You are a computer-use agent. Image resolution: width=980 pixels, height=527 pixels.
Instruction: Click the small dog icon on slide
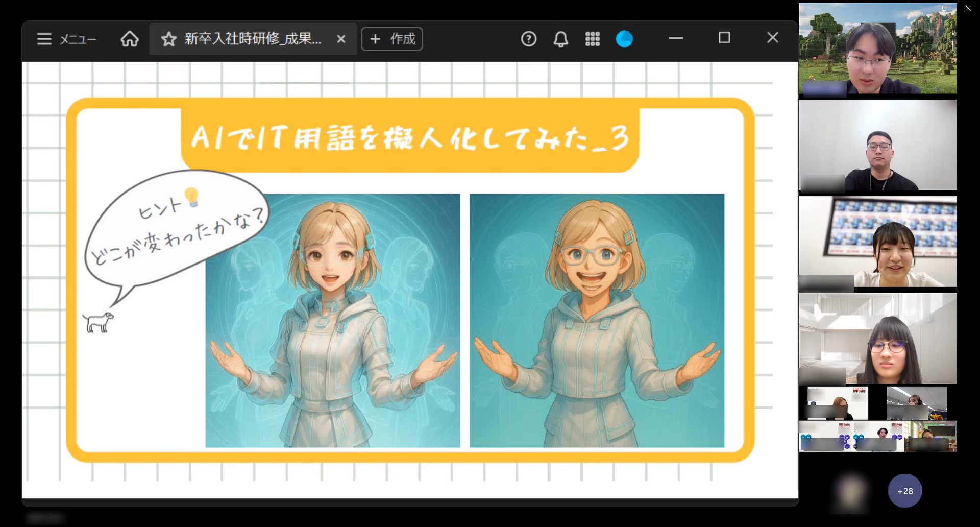tap(98, 322)
